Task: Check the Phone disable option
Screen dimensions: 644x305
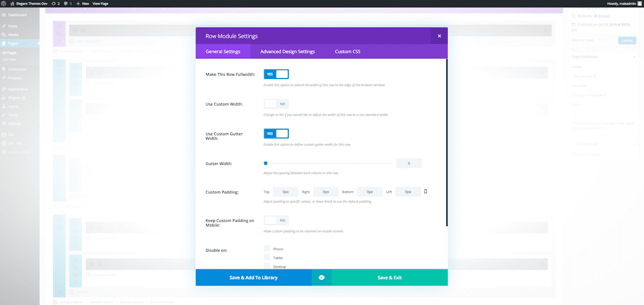Action: [267, 249]
